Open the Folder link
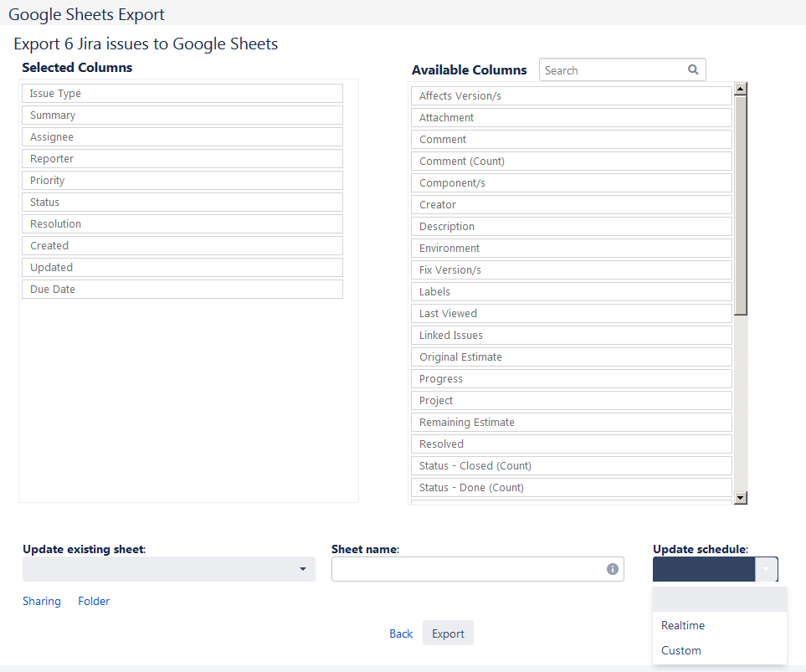806x672 pixels. pos(94,601)
